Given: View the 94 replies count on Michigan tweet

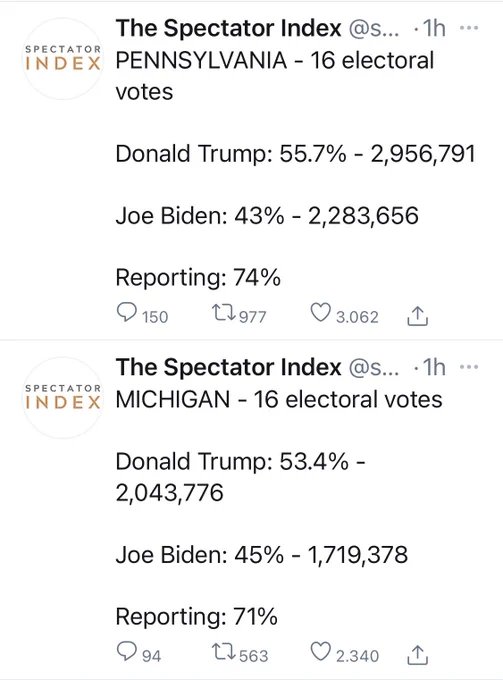Looking at the screenshot, I should 151,656.
